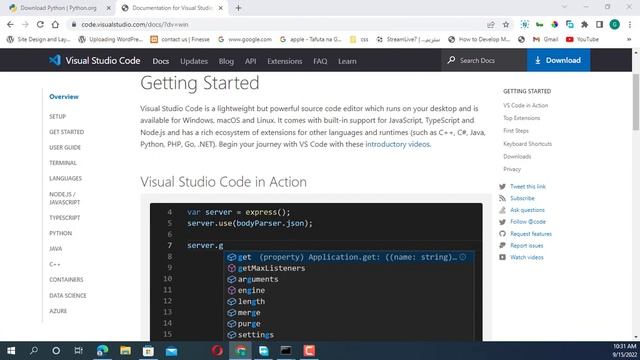Open the Updates page
Image resolution: width=640 pixels, height=360 pixels.
194,61
